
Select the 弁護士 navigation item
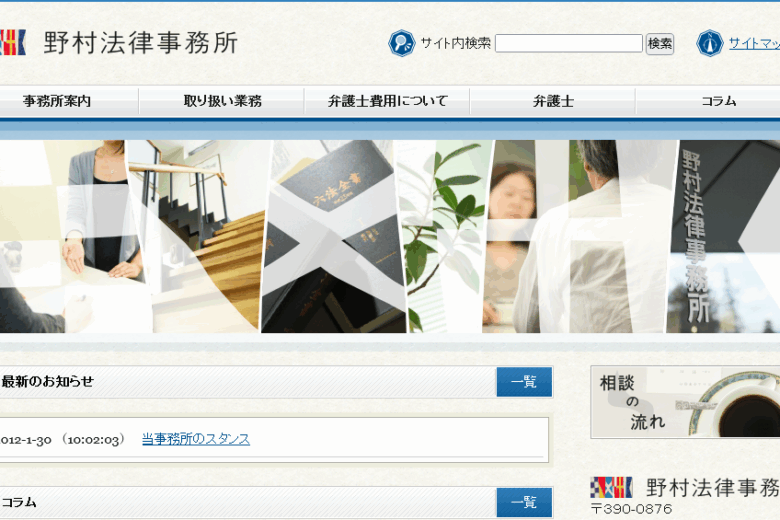pos(553,101)
